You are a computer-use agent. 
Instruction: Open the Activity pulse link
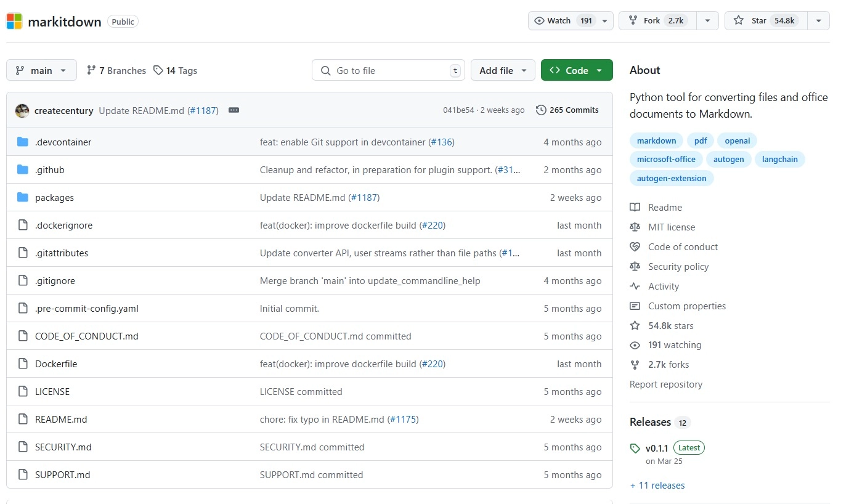pos(663,287)
